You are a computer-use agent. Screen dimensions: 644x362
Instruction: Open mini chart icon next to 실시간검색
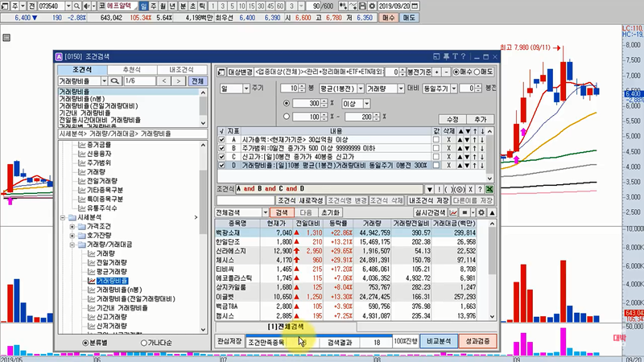coord(453,212)
